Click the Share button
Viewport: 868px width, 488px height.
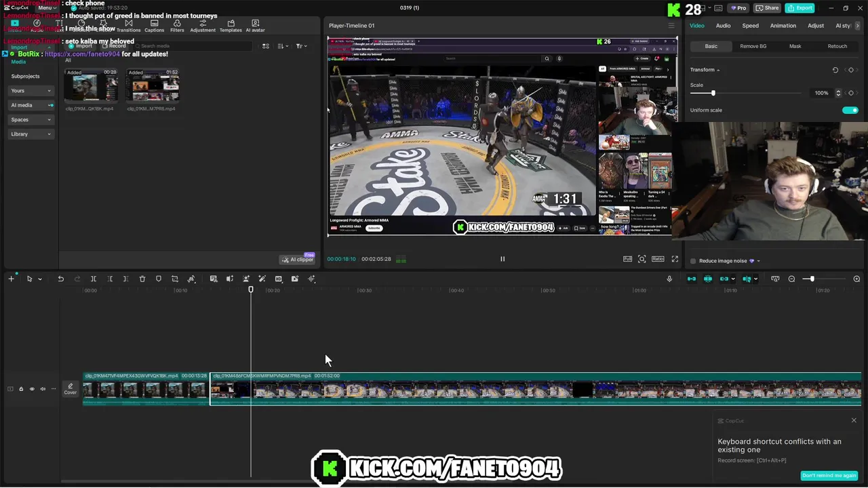pyautogui.click(x=767, y=8)
